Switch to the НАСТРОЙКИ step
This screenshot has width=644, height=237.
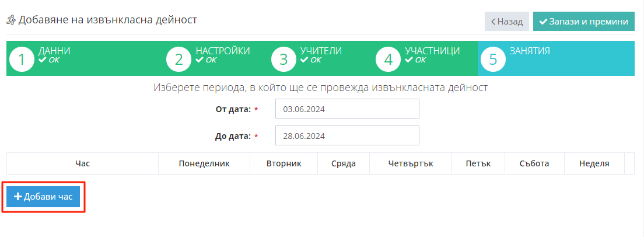point(222,51)
